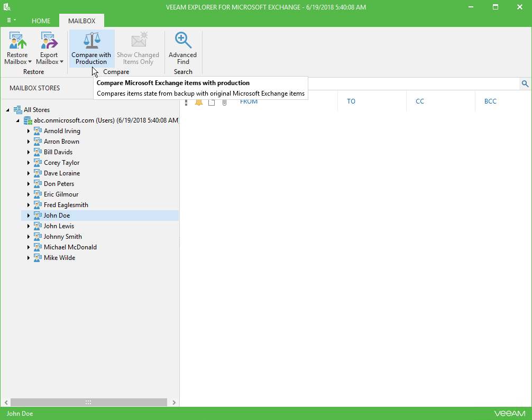Screen dimensions: 532x420
Task: Click Mike Wilde's mailbox icon
Action: click(x=38, y=258)
